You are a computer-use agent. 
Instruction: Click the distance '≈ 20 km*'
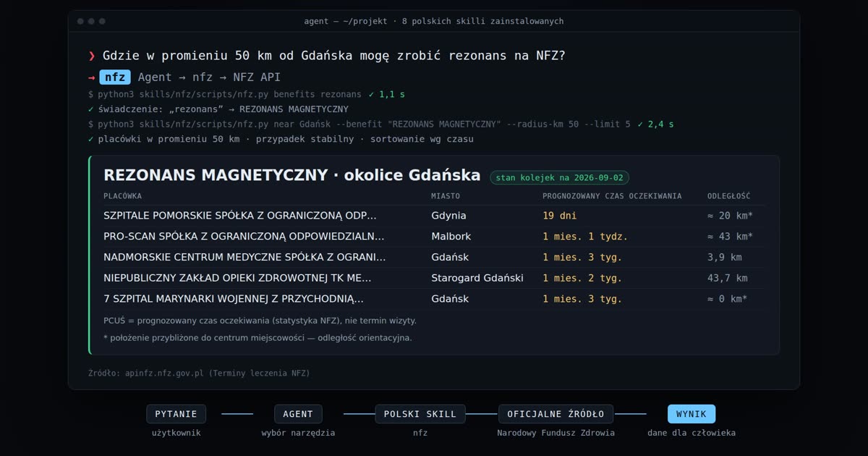(730, 216)
